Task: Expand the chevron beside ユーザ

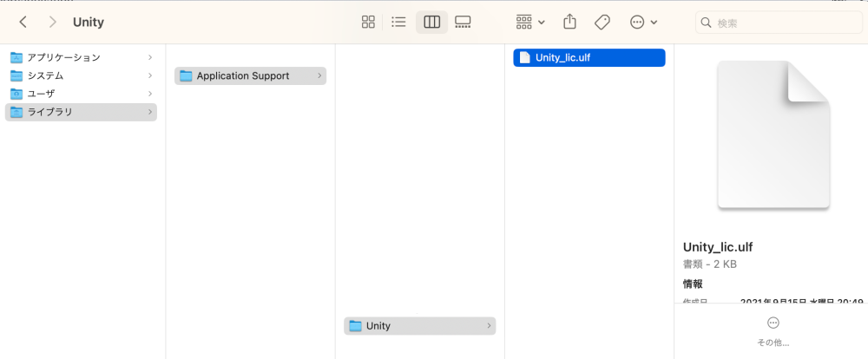Action: click(x=150, y=94)
